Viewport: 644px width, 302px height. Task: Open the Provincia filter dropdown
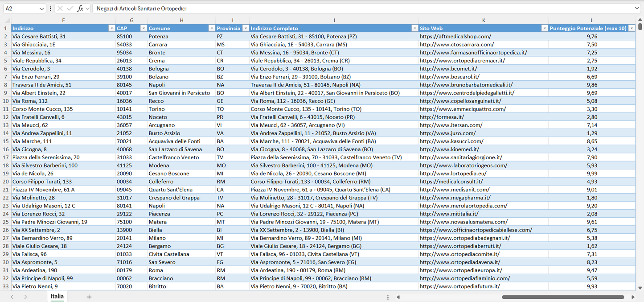coord(245,29)
